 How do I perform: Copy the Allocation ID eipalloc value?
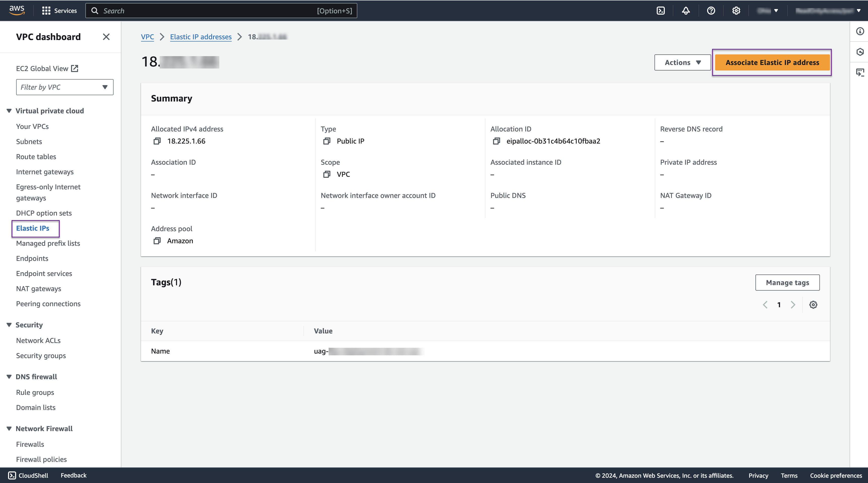(x=496, y=141)
